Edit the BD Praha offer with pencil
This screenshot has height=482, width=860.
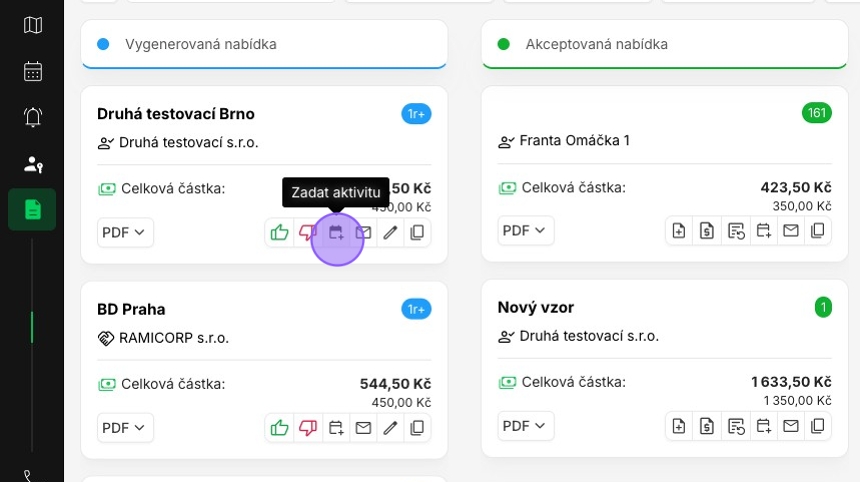click(390, 428)
